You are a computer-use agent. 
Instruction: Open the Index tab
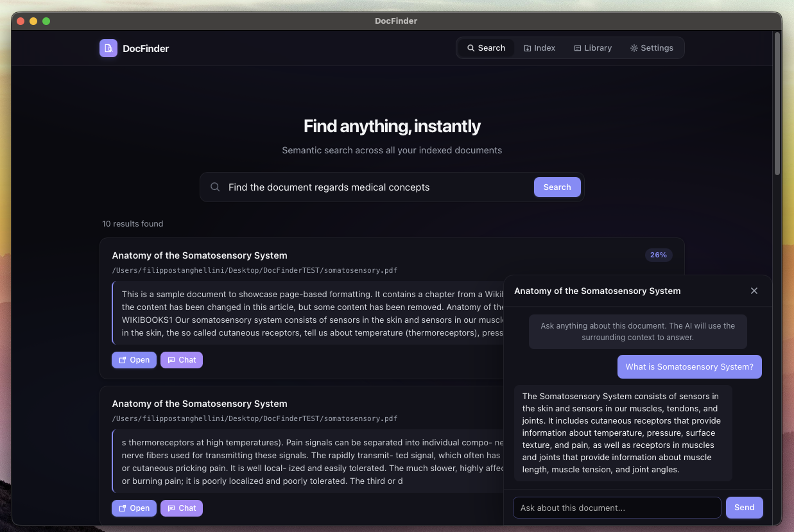(540, 48)
